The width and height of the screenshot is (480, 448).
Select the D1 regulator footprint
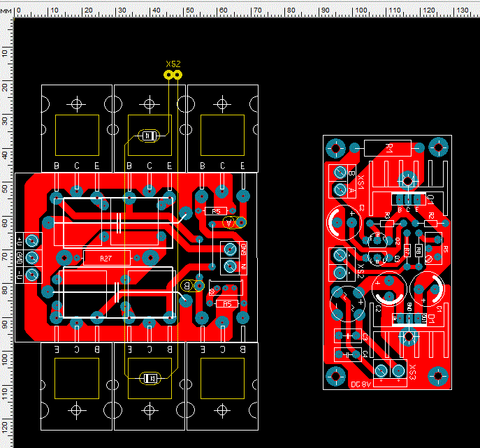coord(409,319)
